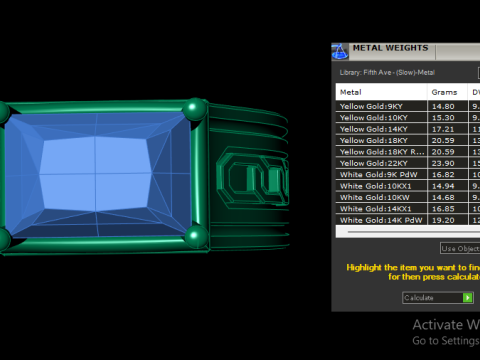
Task: Select the bottom-right prong bead on ring
Action: click(196, 236)
